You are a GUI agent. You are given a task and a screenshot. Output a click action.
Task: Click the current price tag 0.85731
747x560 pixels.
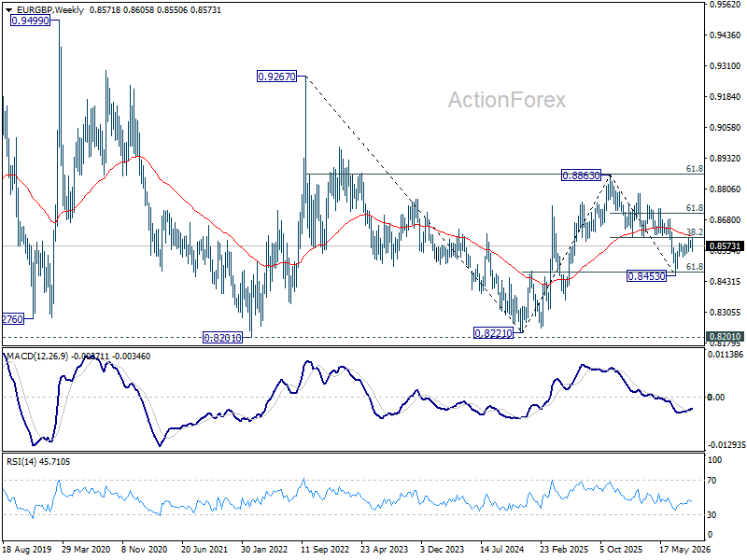[x=726, y=246]
